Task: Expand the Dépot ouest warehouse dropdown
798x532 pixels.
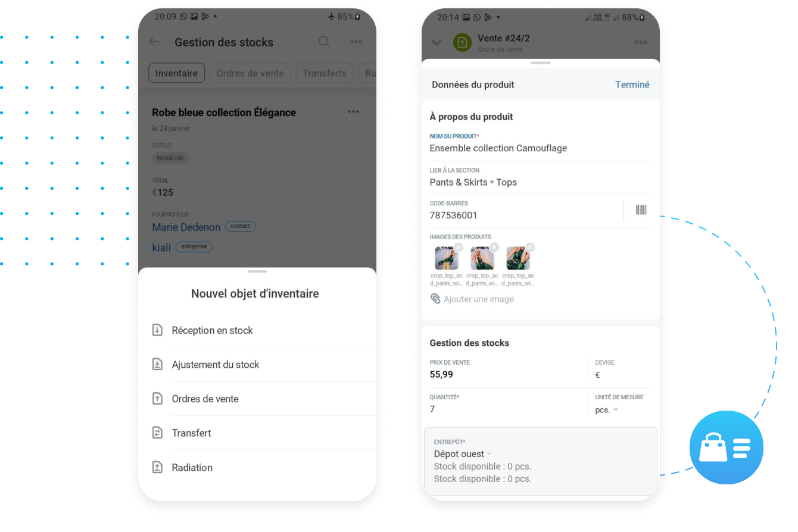Action: tap(463, 454)
